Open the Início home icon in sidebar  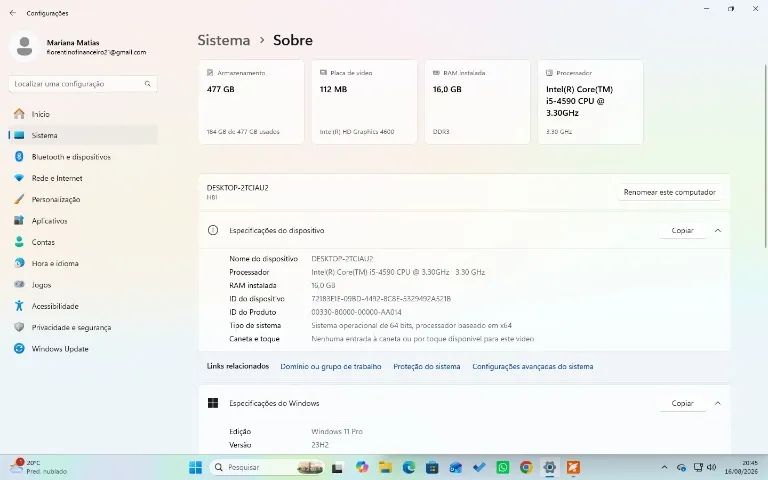tap(19, 114)
